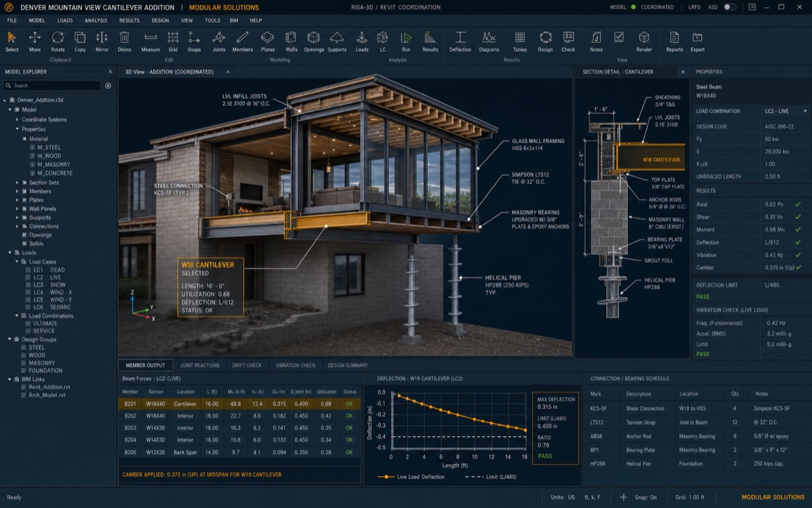Expand the Section Sets node
Screen dimensions: 812x508
tap(17, 182)
